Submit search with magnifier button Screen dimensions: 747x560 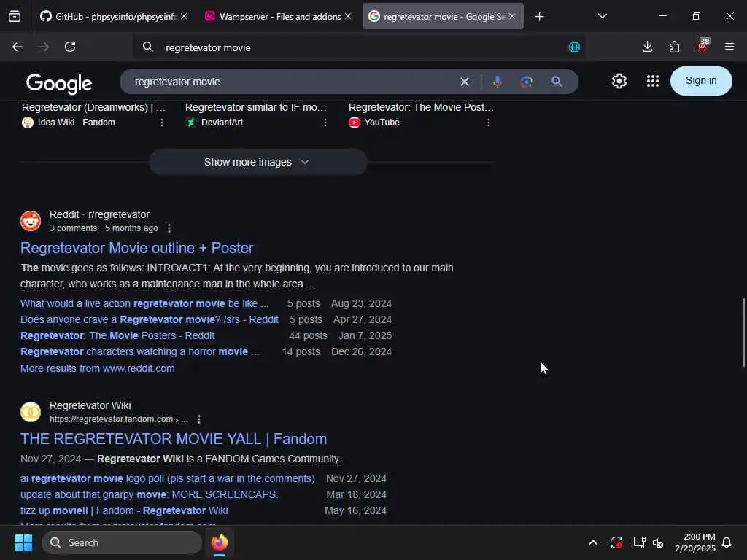pyautogui.click(x=557, y=82)
